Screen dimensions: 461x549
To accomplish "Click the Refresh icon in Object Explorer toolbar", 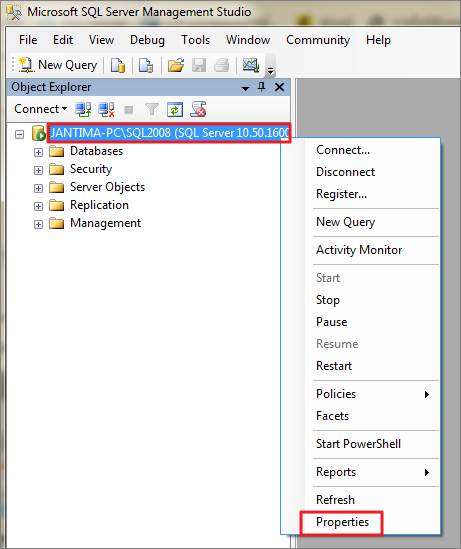I will click(175, 110).
